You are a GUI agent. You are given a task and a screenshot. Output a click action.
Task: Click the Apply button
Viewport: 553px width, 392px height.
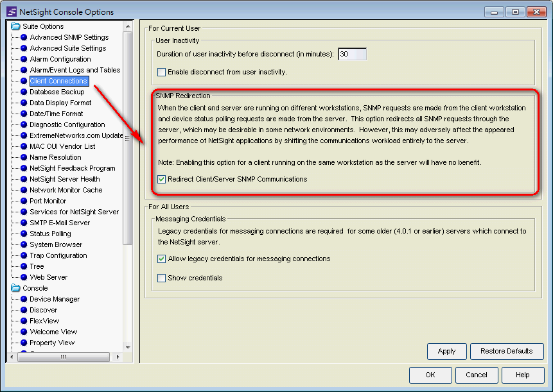[x=446, y=351]
